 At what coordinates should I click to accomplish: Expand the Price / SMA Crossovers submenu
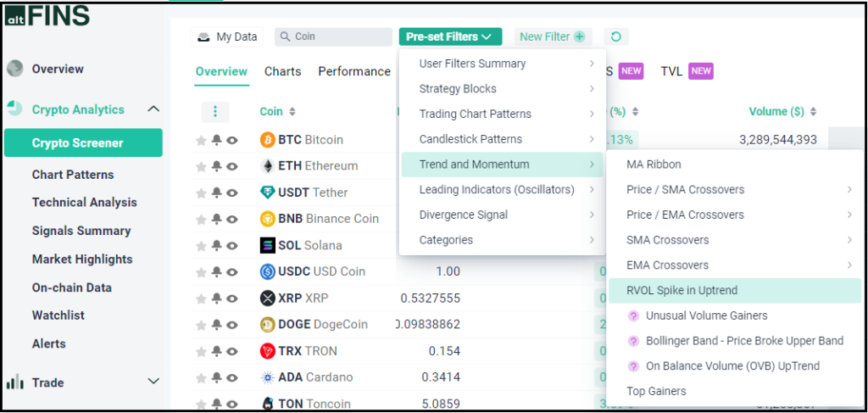849,190
